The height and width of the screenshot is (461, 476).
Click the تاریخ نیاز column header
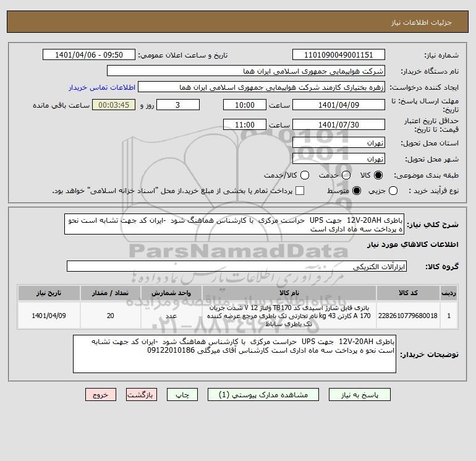49,293
